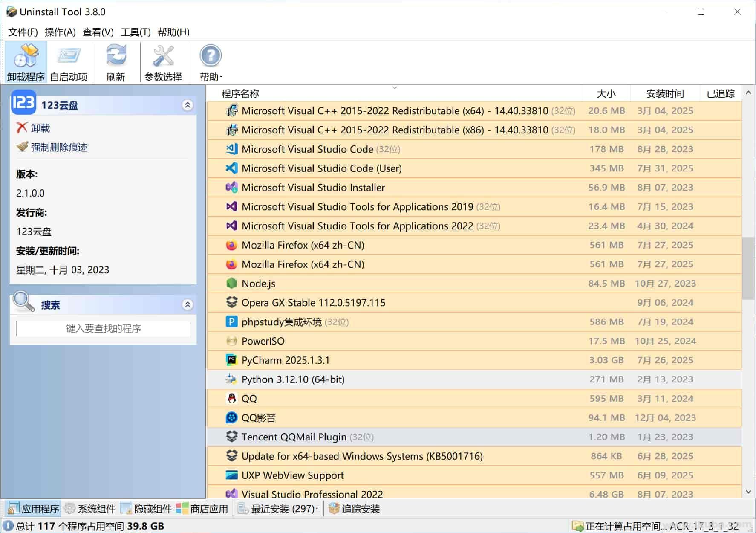Image resolution: width=756 pixels, height=533 pixels.
Task: Click the 刷新 refresh icon
Action: pos(116,55)
